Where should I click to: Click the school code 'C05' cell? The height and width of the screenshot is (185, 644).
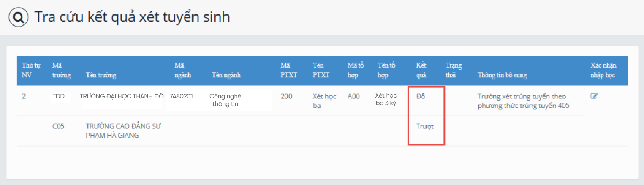tap(58, 126)
